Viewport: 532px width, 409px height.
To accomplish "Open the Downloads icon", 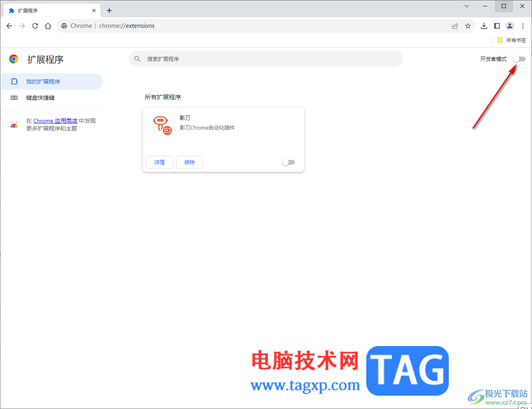I will coord(484,25).
